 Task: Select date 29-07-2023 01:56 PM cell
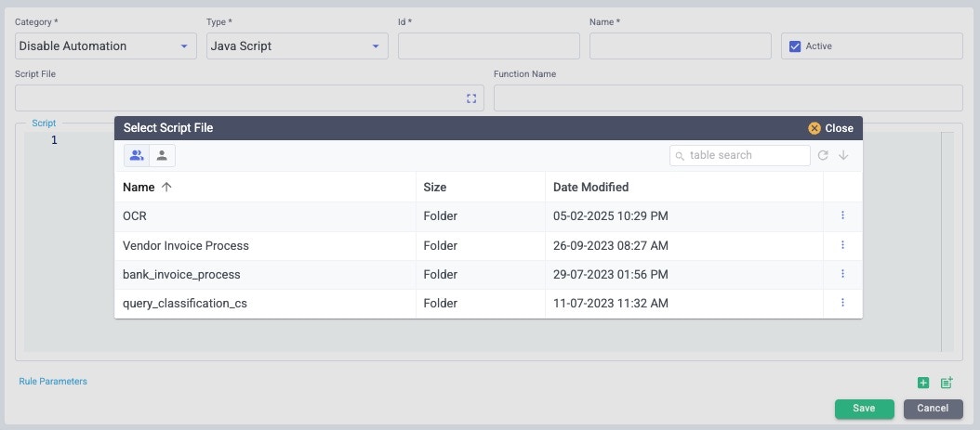pos(611,275)
